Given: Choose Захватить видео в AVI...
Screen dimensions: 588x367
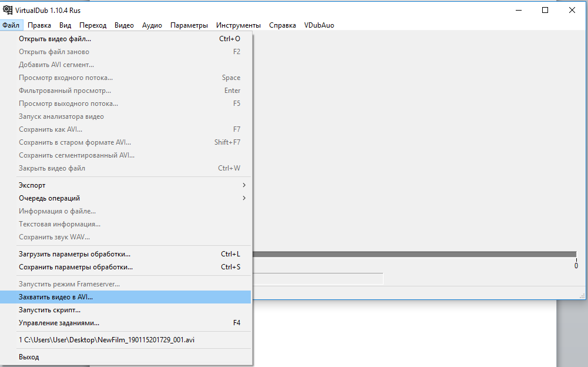Looking at the screenshot, I should click(126, 297).
